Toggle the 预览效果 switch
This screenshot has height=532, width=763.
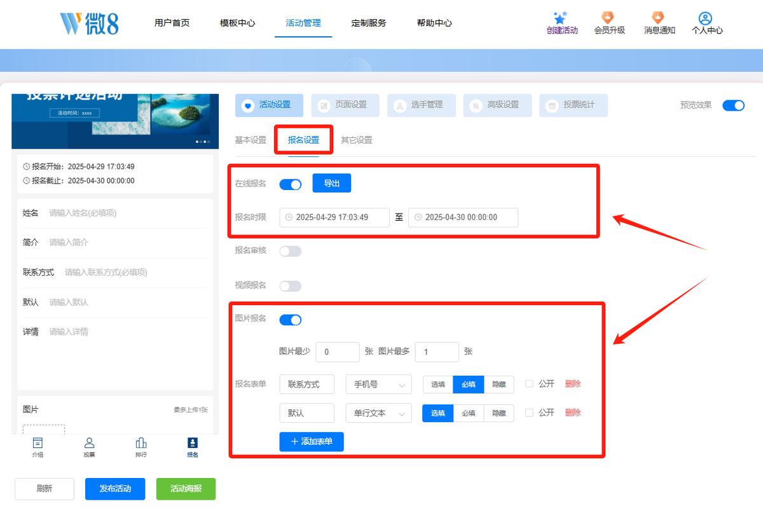pyautogui.click(x=733, y=106)
